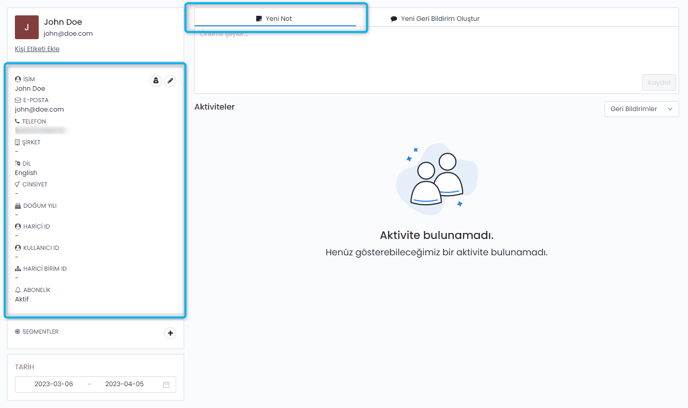Add a segment with the plus icon
Viewport: 688px width, 408px height.
point(170,333)
